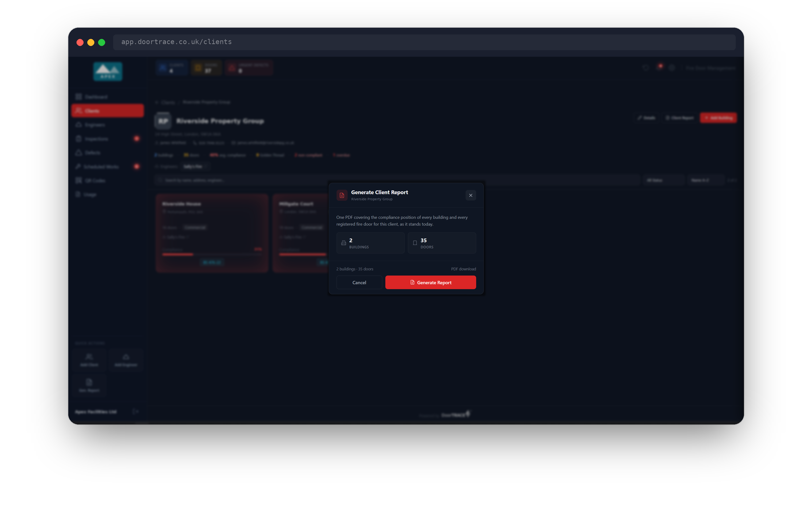Click the buildings icon in the dialog
The height and width of the screenshot is (522, 812).
point(343,243)
